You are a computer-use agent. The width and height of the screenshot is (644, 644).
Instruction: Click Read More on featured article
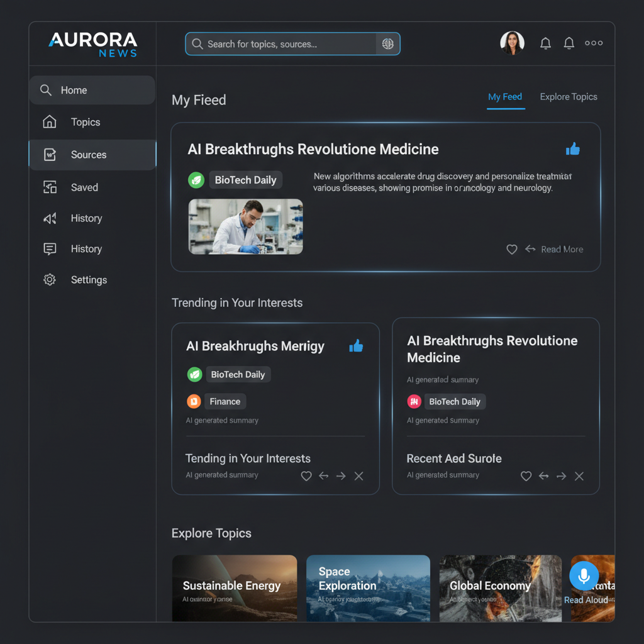[x=562, y=250]
